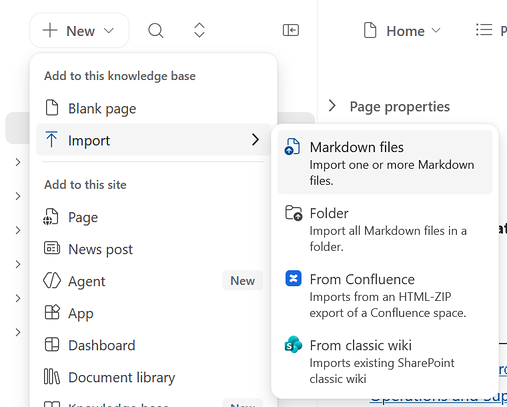Click the plus icon in New button

pos(50,30)
